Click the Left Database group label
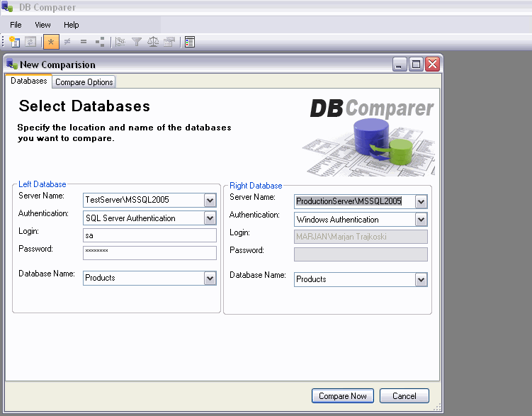The width and height of the screenshot is (532, 416). tap(43, 184)
